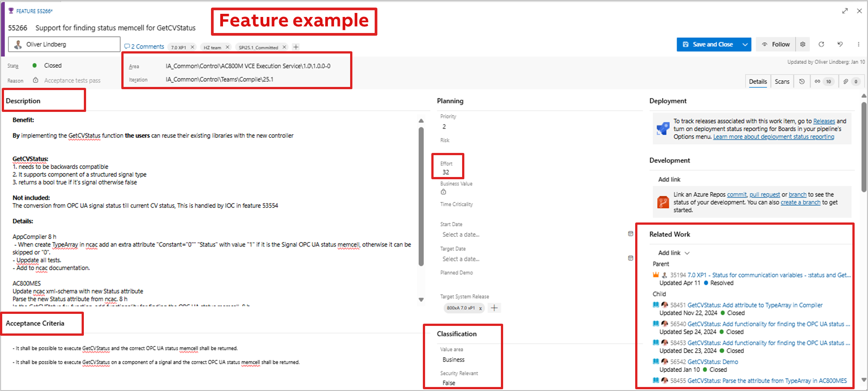Add a Target System Release with plus
Screen dimensions: 868x391
pyautogui.click(x=494, y=308)
